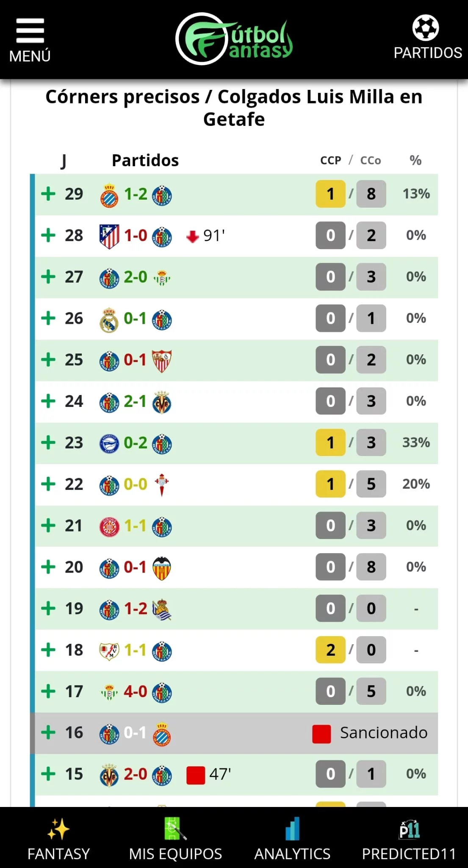
Task: Click the red card icon in matchday 15
Action: click(x=196, y=775)
